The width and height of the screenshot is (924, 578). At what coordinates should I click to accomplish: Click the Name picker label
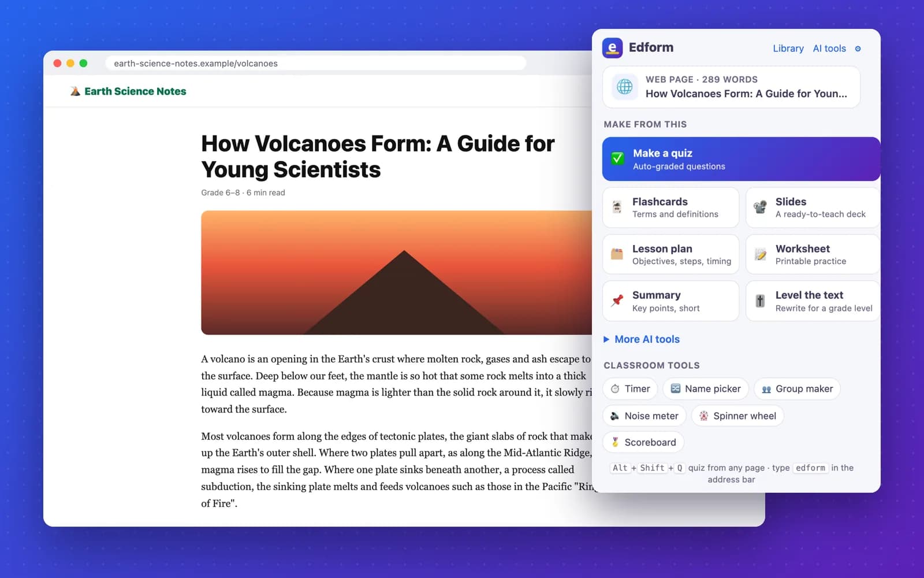coord(713,389)
